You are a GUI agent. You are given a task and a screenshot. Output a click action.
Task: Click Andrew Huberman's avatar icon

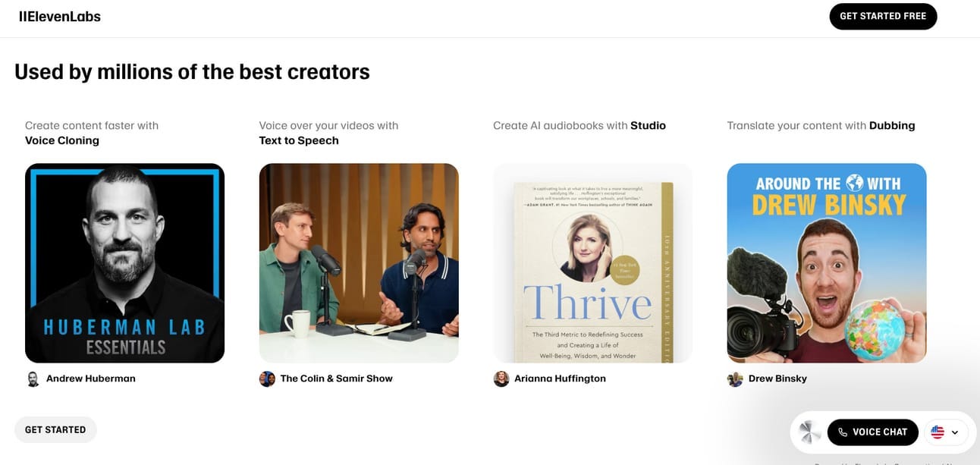(33, 379)
